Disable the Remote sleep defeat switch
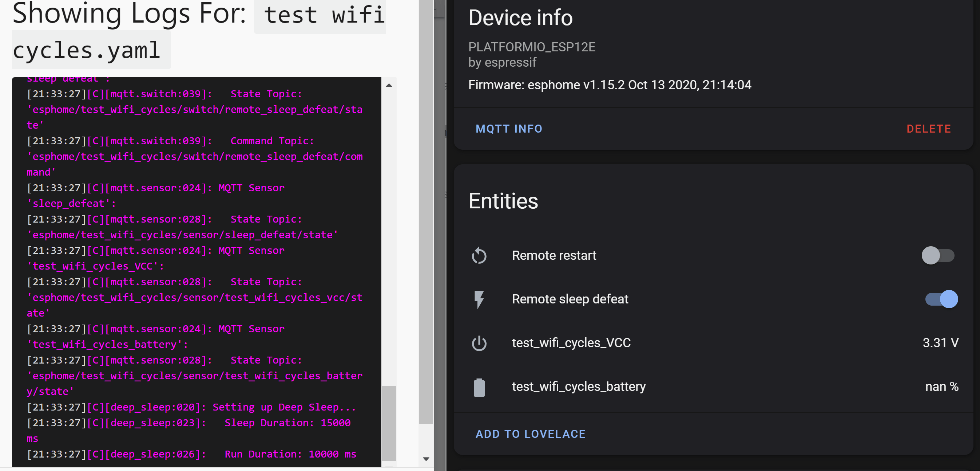 click(941, 299)
